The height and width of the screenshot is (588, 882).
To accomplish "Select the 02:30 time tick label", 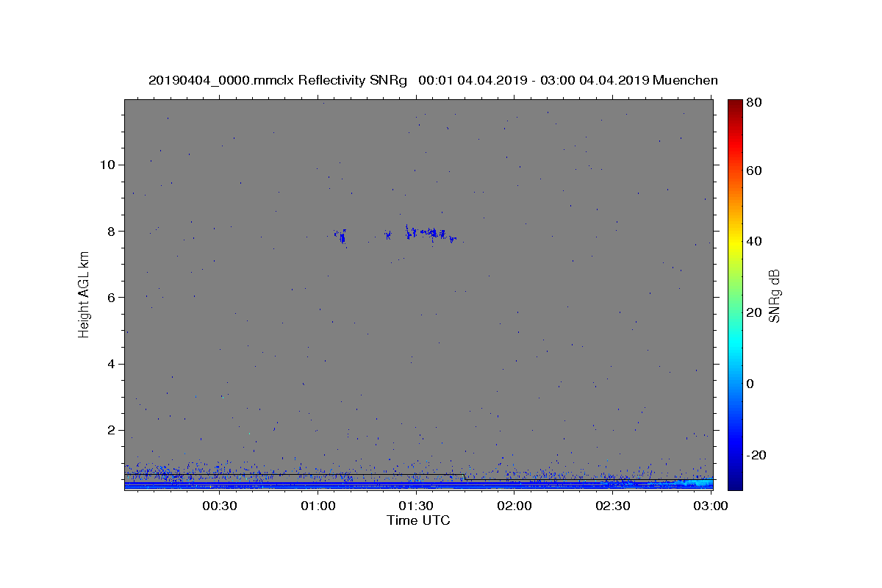I will (x=612, y=506).
